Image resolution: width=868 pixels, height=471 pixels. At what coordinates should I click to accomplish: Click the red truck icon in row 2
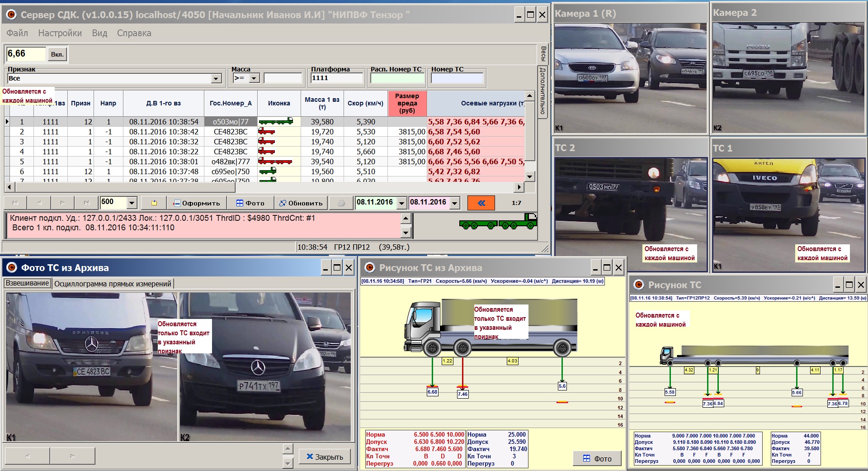point(267,132)
